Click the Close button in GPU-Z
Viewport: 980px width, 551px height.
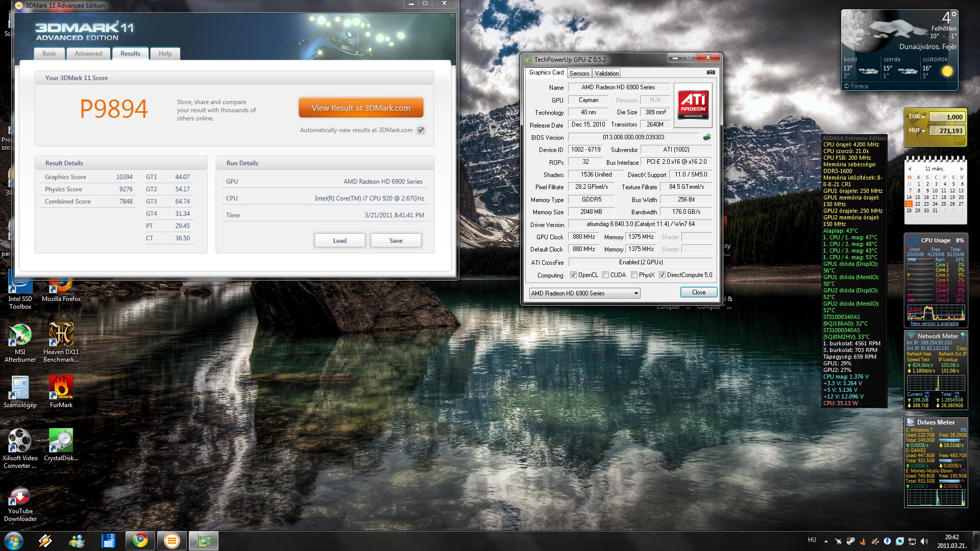pyautogui.click(x=699, y=292)
